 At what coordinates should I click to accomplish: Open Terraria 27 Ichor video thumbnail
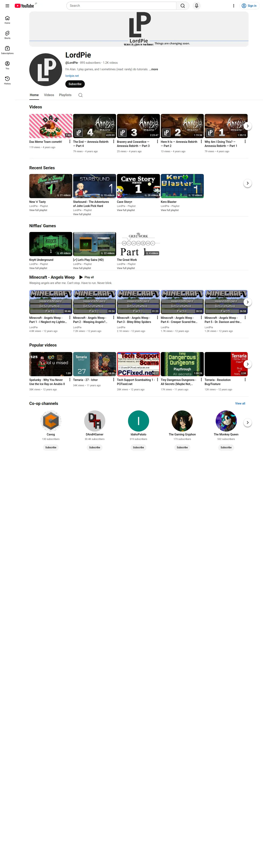(x=95, y=364)
